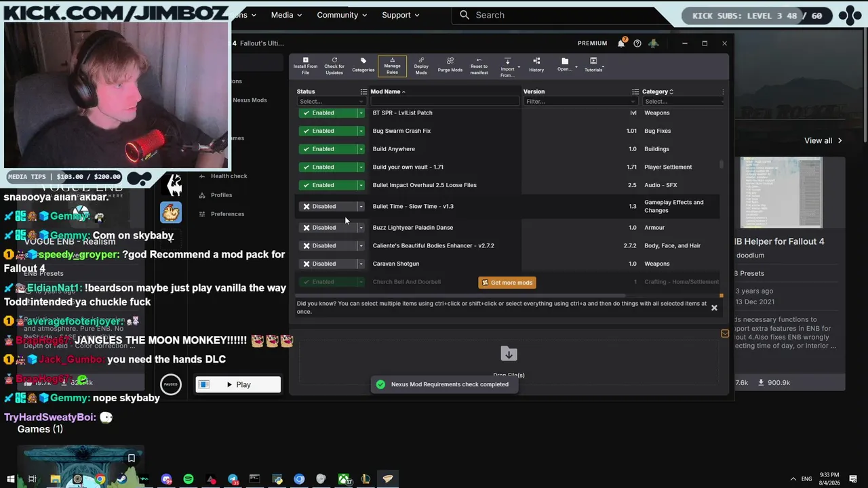Open the Version column options icon
Screen dimensions: 868x488
click(635, 91)
